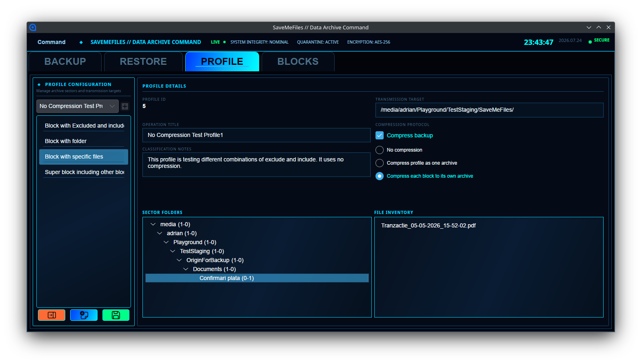642x364 pixels.
Task: Minimize the window via title bar chevron
Action: point(589,27)
